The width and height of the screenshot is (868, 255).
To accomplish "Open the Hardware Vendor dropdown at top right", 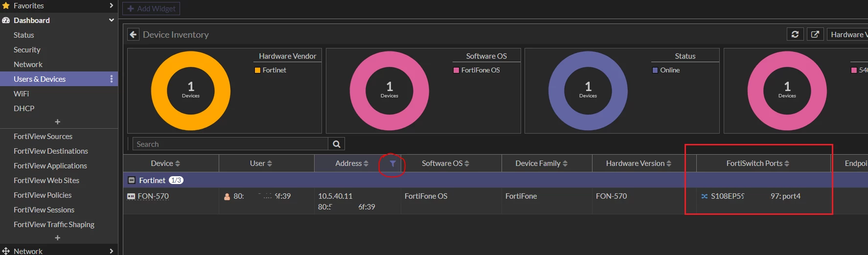I will point(847,34).
